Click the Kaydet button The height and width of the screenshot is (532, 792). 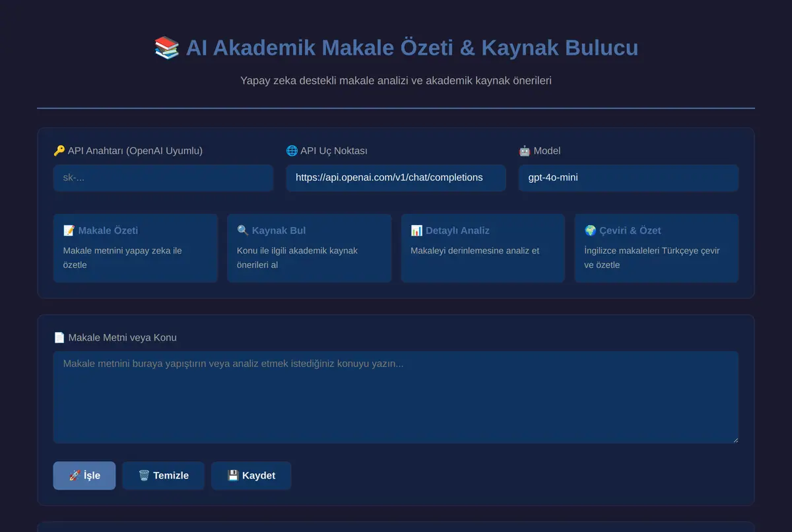click(251, 476)
